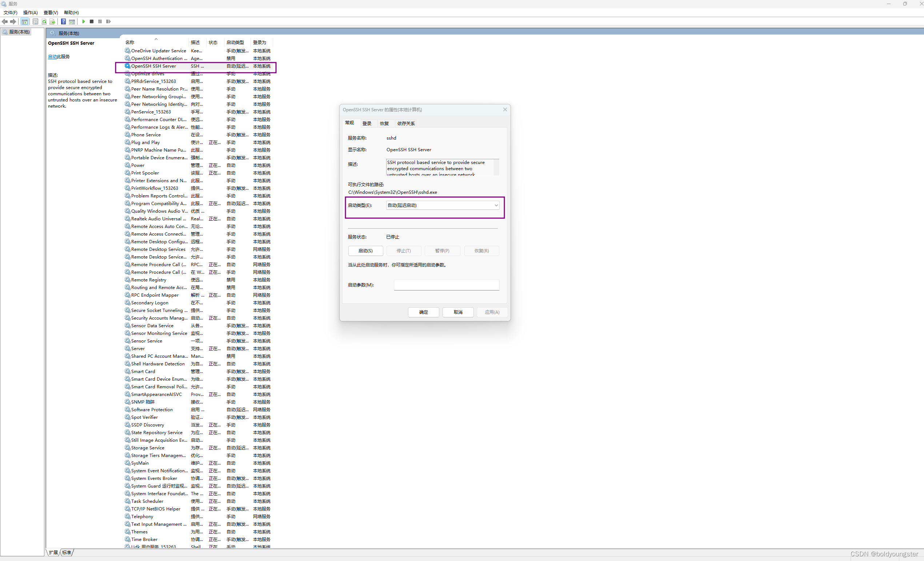The height and width of the screenshot is (561, 924).
Task: Click gear icon next to Plug and Play
Action: [128, 143]
